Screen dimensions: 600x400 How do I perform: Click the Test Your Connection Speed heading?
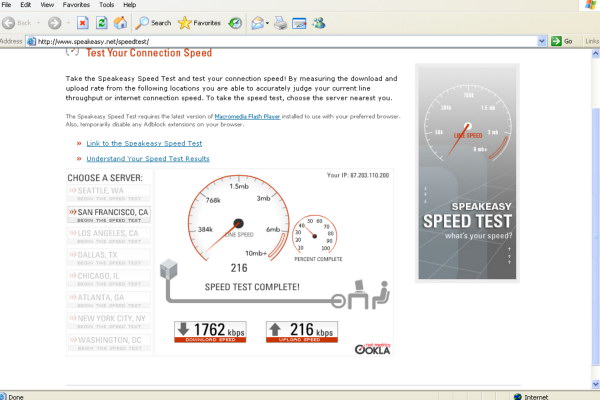coord(149,53)
